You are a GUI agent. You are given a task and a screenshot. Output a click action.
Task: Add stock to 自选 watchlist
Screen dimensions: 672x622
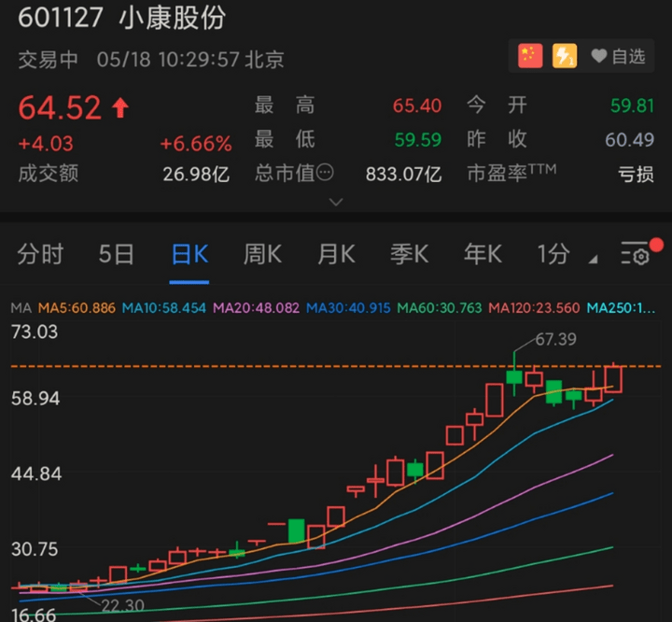(618, 56)
